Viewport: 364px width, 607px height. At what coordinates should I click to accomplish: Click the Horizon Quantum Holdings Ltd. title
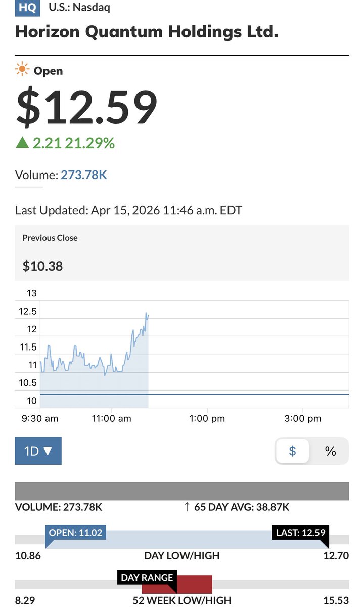[x=147, y=32]
